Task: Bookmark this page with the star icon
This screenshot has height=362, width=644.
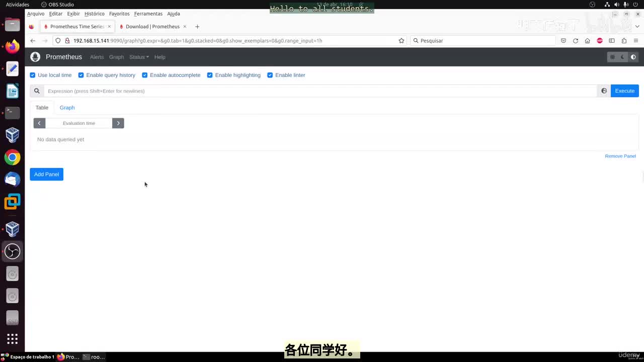Action: 401,41
